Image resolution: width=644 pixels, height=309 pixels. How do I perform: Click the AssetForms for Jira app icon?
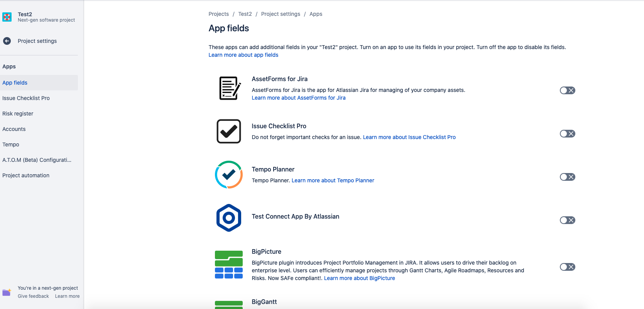coord(230,88)
